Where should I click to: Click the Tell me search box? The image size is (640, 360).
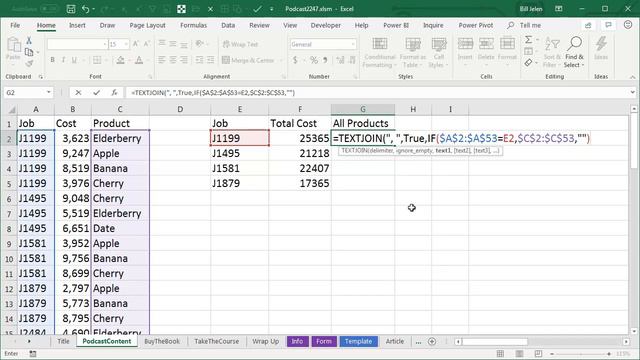click(525, 25)
